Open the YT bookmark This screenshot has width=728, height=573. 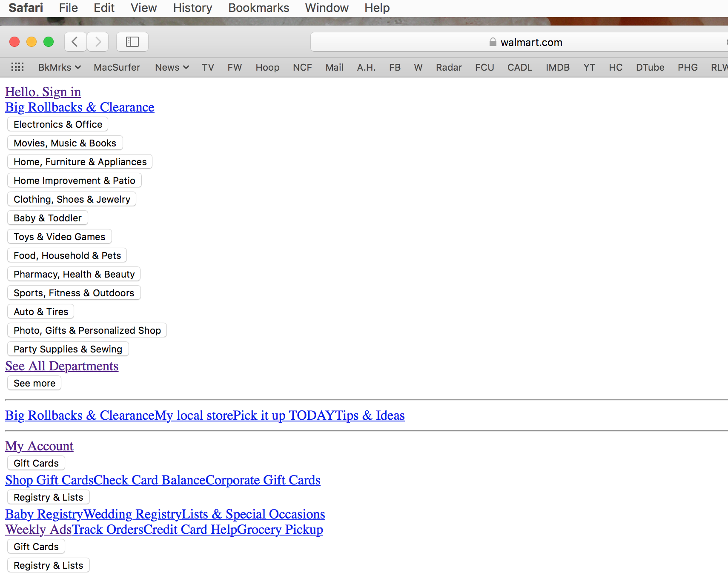pyautogui.click(x=590, y=67)
